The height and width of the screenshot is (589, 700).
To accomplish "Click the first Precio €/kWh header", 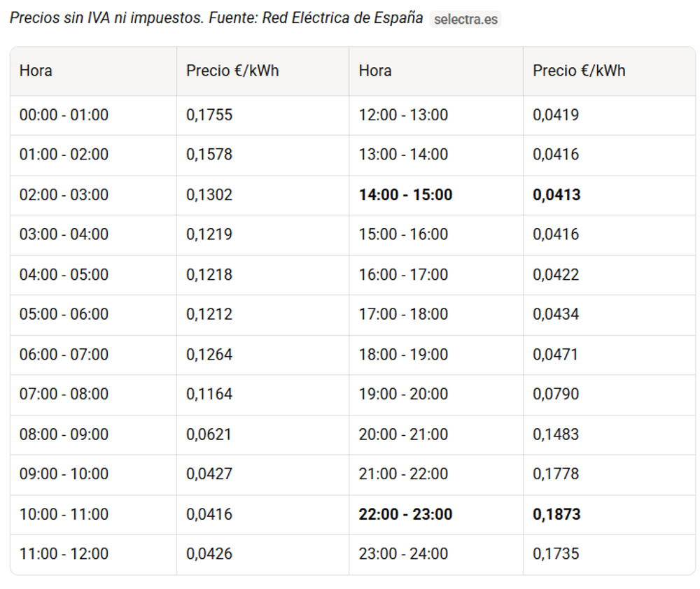I will pos(232,71).
